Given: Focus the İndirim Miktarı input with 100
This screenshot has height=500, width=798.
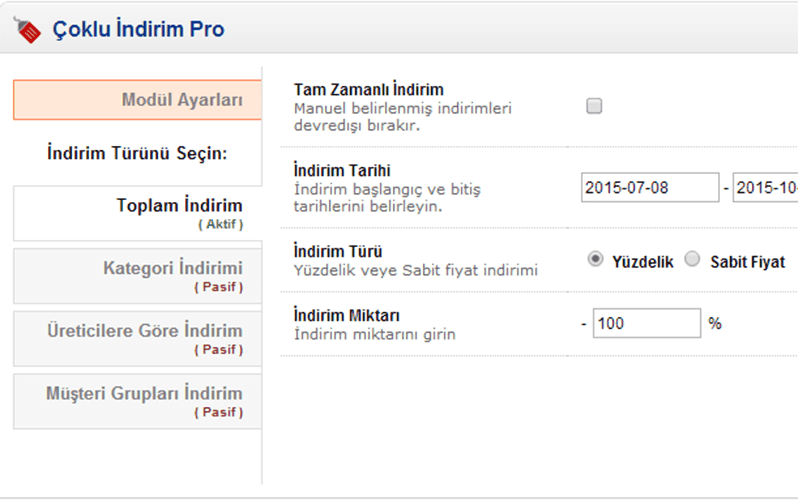Looking at the screenshot, I should pyautogui.click(x=647, y=324).
